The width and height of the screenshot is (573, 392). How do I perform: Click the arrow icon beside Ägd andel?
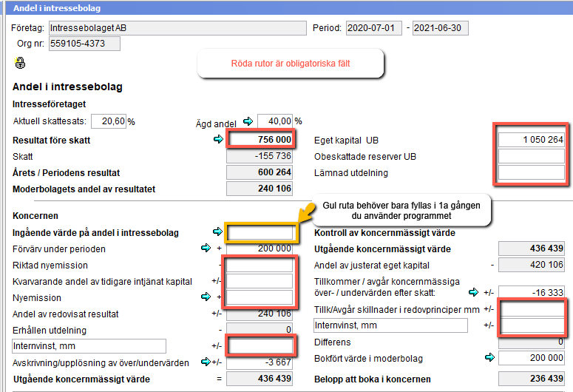248,121
